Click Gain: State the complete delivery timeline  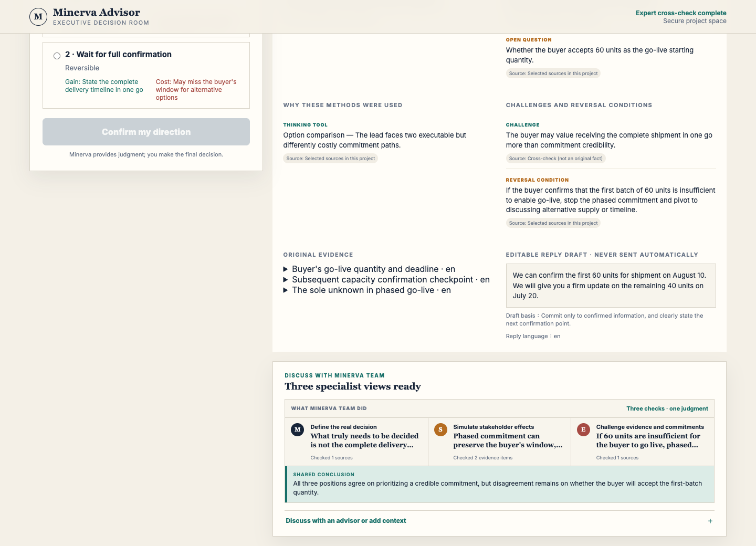(104, 86)
